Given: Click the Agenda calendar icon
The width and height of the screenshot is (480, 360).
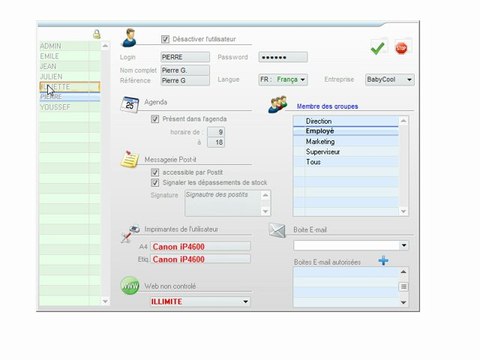Looking at the screenshot, I should tap(129, 105).
